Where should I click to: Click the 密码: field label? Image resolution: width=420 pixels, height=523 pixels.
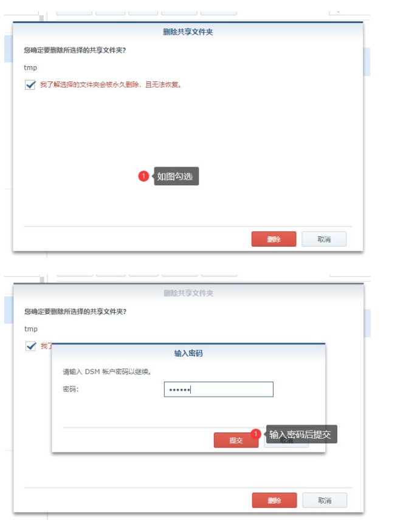71,389
